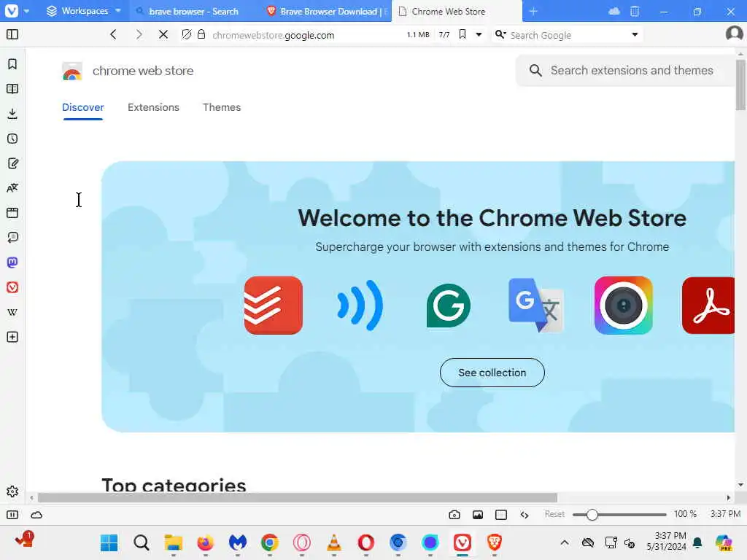Open closed tabs trash icon
This screenshot has height=560, width=747.
635,11
